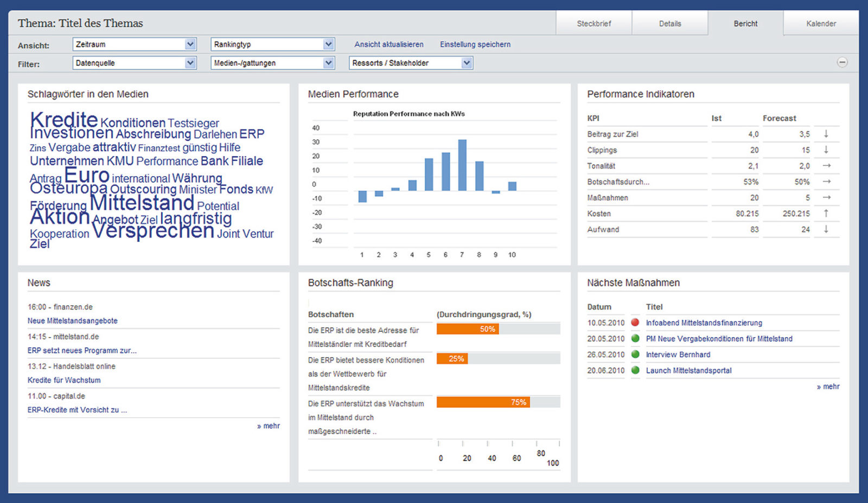Click the Datum column header
This screenshot has width=868, height=503.
[x=599, y=307]
